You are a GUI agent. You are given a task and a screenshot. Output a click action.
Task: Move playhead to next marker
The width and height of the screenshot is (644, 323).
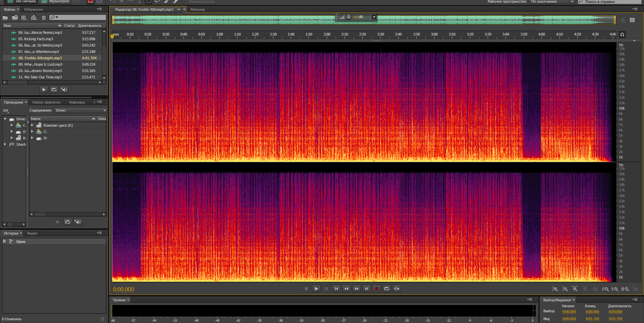[x=366, y=288]
